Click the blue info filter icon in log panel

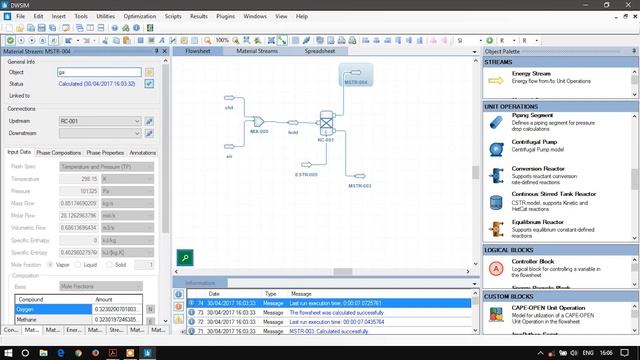click(x=179, y=294)
